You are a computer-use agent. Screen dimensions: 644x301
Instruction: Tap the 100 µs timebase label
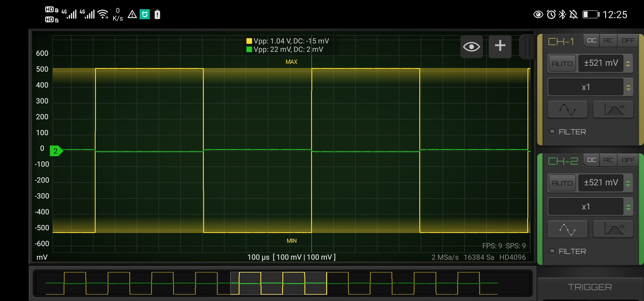[258, 257]
